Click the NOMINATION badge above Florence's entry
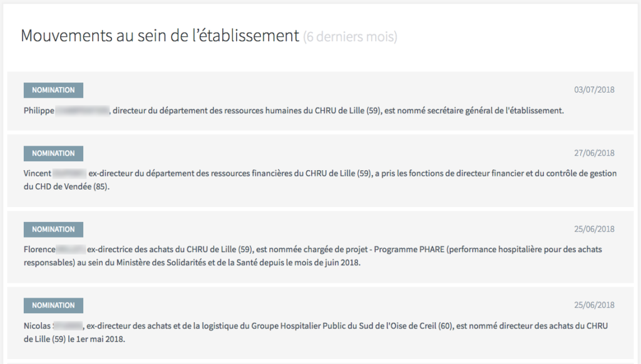The width and height of the screenshot is (641, 364). pyautogui.click(x=53, y=230)
